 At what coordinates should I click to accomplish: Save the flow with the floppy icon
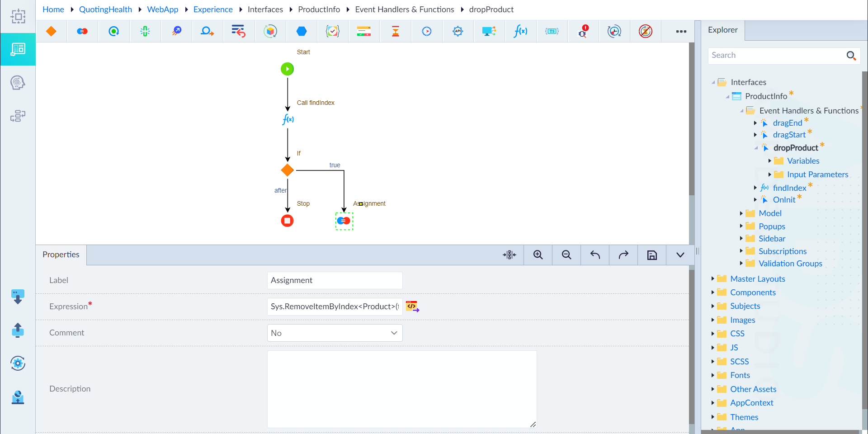click(x=652, y=255)
